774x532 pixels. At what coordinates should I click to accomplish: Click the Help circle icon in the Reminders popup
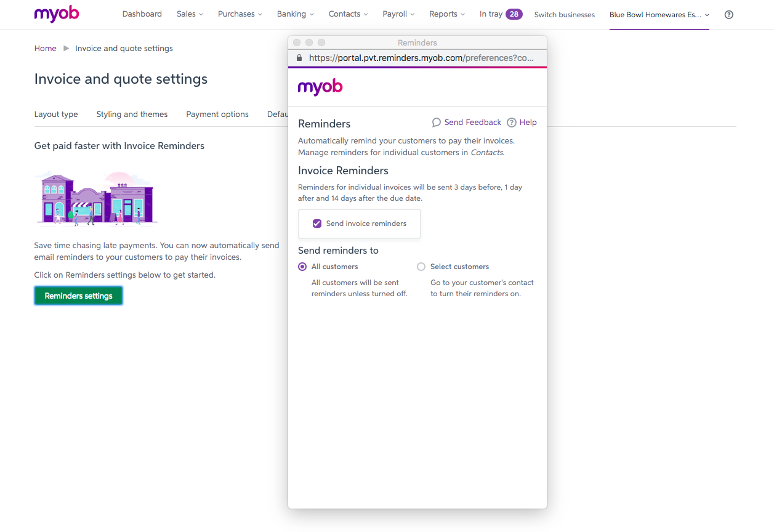[512, 123]
